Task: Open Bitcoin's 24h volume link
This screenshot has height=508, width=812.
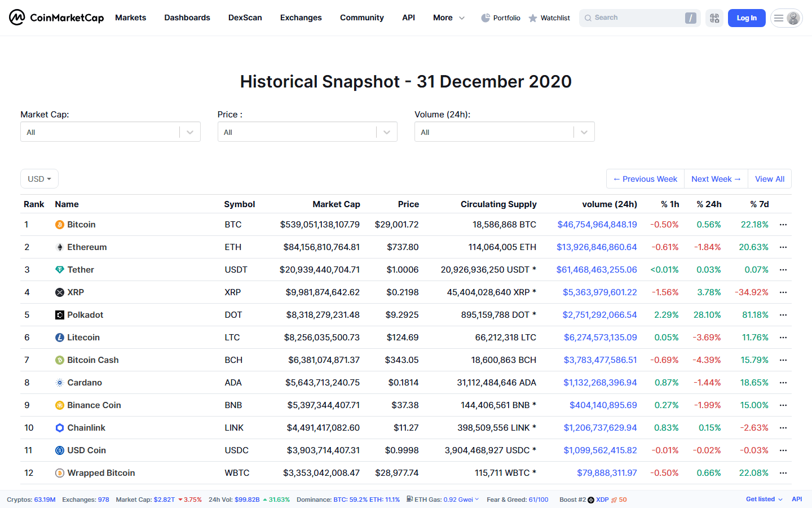Action: coord(597,225)
